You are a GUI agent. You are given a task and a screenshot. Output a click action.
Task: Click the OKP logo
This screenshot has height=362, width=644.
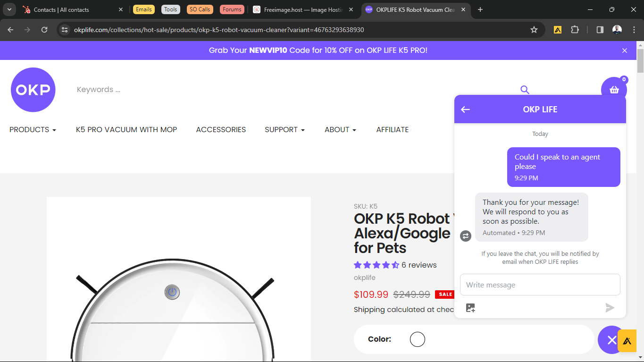pos(33,90)
